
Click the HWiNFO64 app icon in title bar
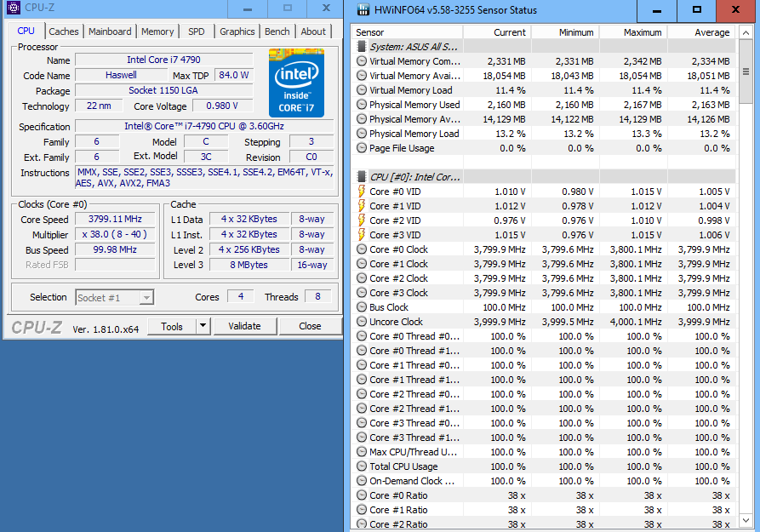[363, 9]
